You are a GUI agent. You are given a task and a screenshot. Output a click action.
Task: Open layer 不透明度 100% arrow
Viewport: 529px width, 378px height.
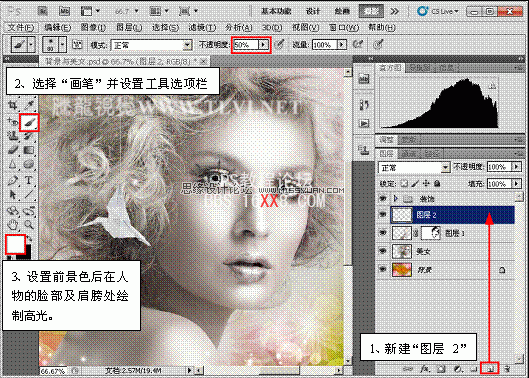click(x=516, y=167)
